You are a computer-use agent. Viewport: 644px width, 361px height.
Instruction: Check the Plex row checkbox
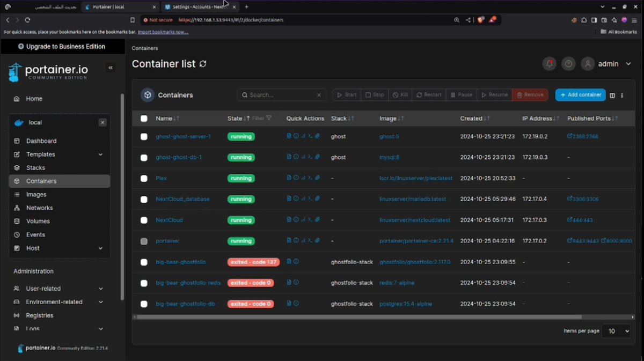pos(144,179)
